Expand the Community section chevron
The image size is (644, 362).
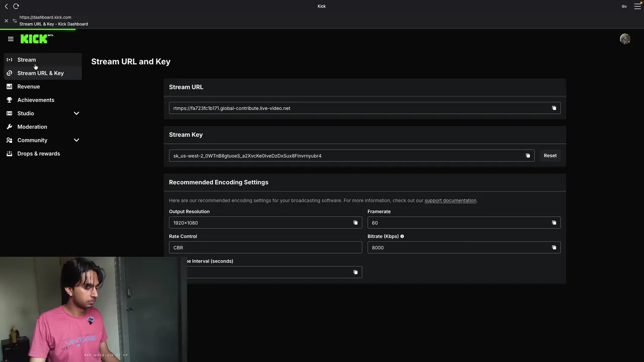76,140
